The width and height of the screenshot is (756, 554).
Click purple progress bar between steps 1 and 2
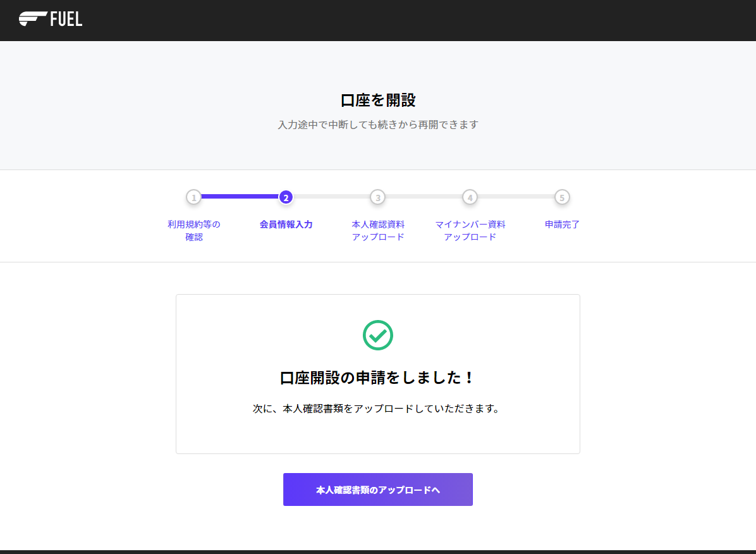(x=240, y=197)
